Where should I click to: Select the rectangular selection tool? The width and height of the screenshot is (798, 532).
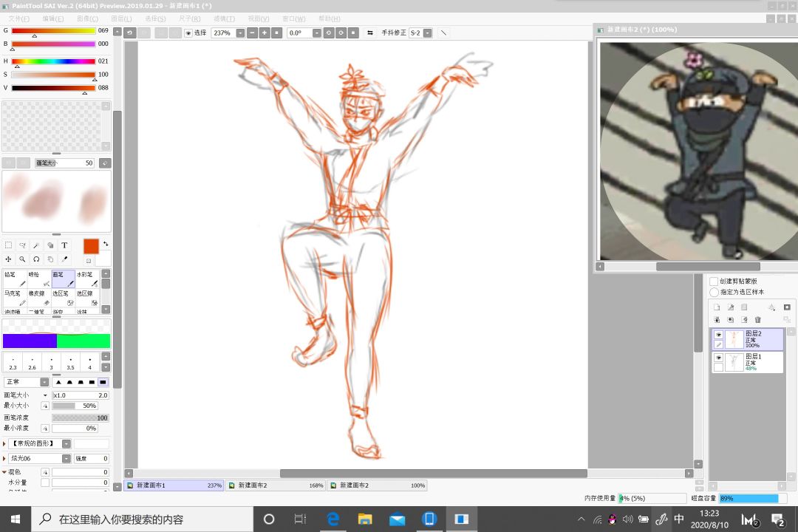[x=8, y=245]
